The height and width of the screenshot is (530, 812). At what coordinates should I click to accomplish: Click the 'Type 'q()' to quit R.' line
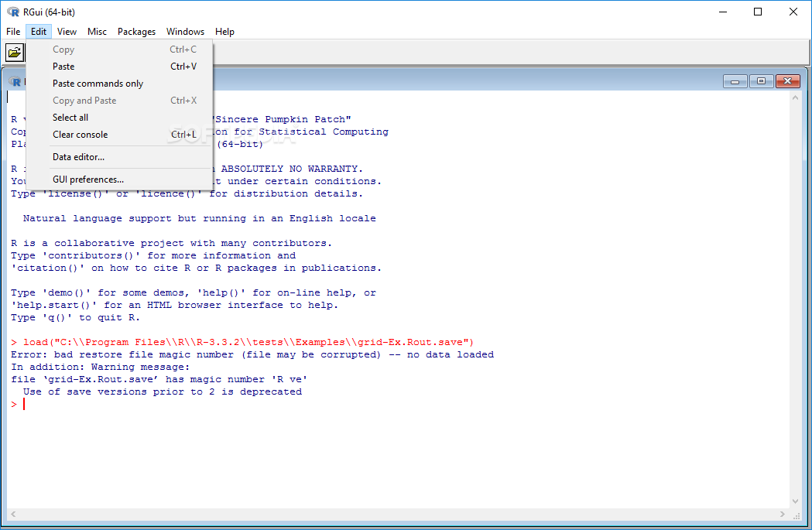[76, 318]
